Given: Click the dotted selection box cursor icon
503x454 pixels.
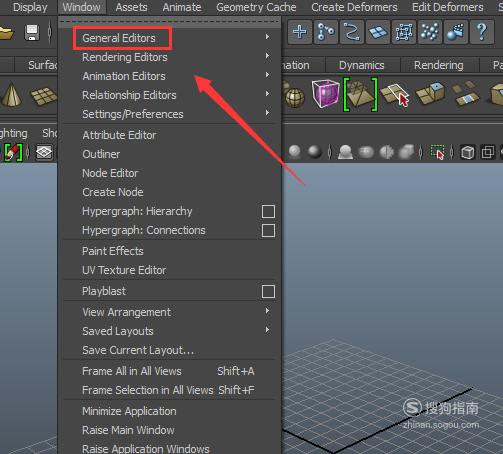Looking at the screenshot, I should [x=437, y=152].
